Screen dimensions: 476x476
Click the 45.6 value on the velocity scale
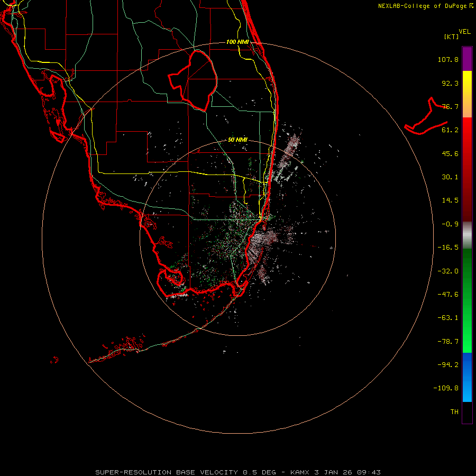tap(450, 153)
